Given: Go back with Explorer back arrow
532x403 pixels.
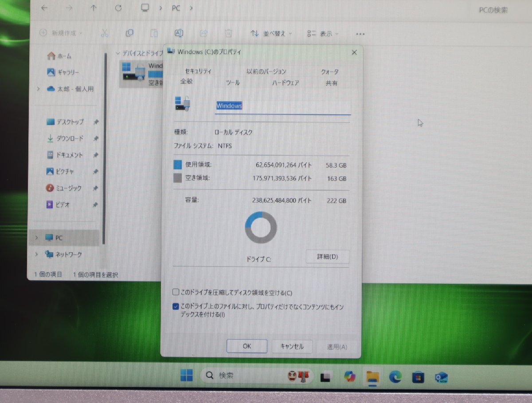Looking at the screenshot, I should pyautogui.click(x=44, y=8).
